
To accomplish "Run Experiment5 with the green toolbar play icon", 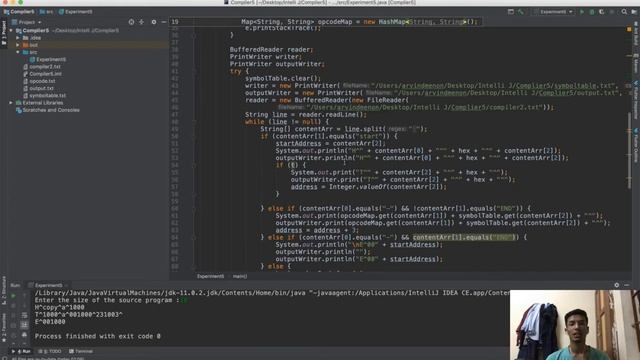I will coord(582,12).
